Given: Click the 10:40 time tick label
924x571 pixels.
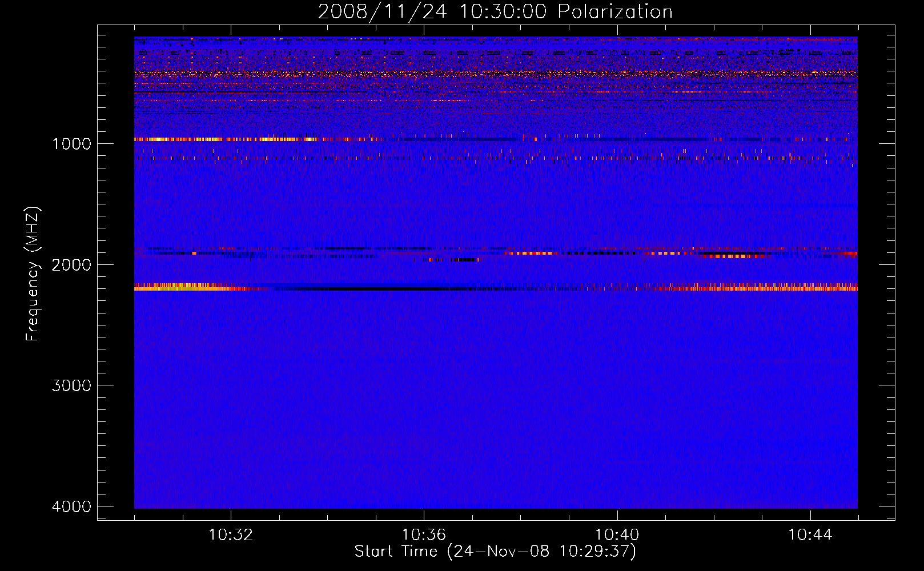Looking at the screenshot, I should click(617, 535).
